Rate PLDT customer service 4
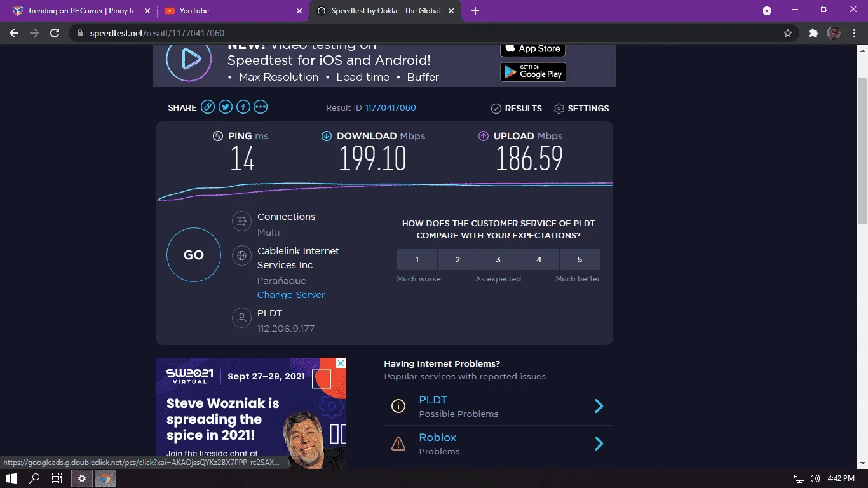This screenshot has width=868, height=488. click(x=539, y=260)
